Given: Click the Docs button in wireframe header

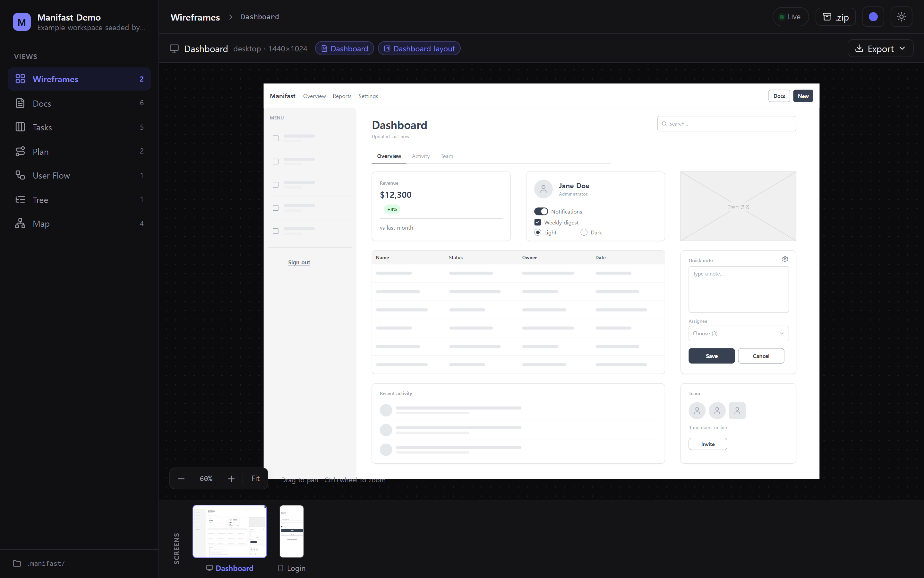Looking at the screenshot, I should [x=779, y=96].
